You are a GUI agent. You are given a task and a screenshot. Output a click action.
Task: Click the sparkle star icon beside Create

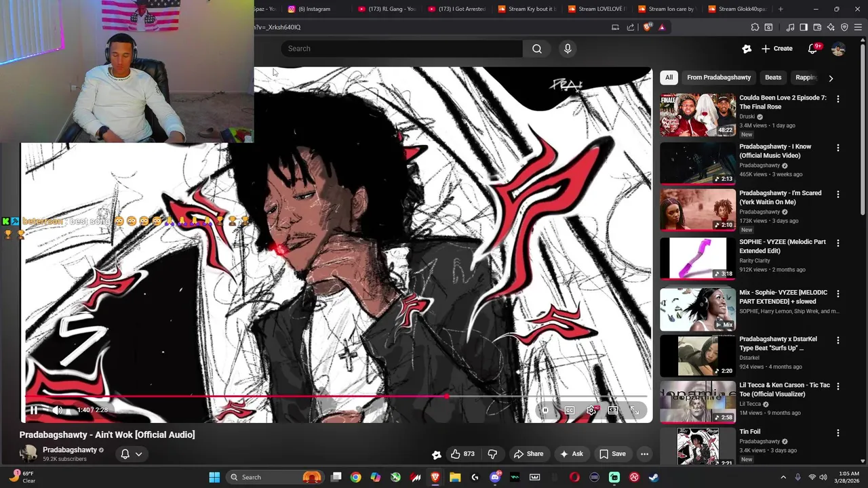747,49
